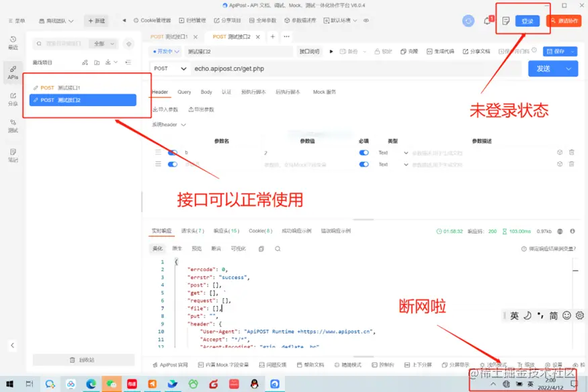Switch to the Query tab
The width and height of the screenshot is (588, 392).
(x=184, y=92)
